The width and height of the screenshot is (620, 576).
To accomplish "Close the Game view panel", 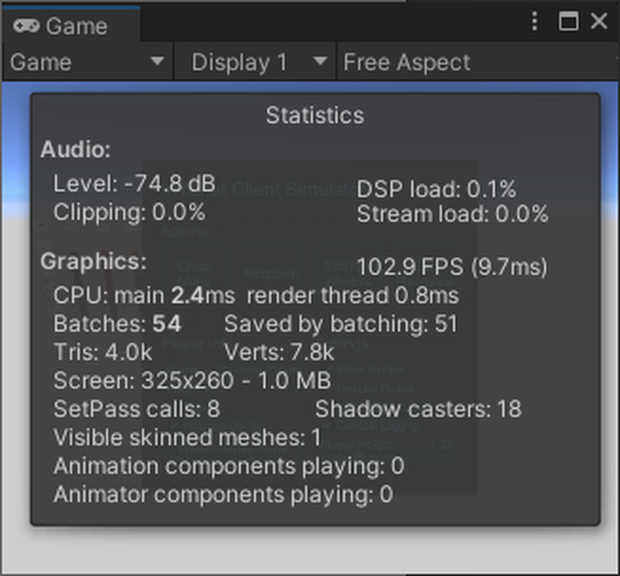I will [x=599, y=21].
